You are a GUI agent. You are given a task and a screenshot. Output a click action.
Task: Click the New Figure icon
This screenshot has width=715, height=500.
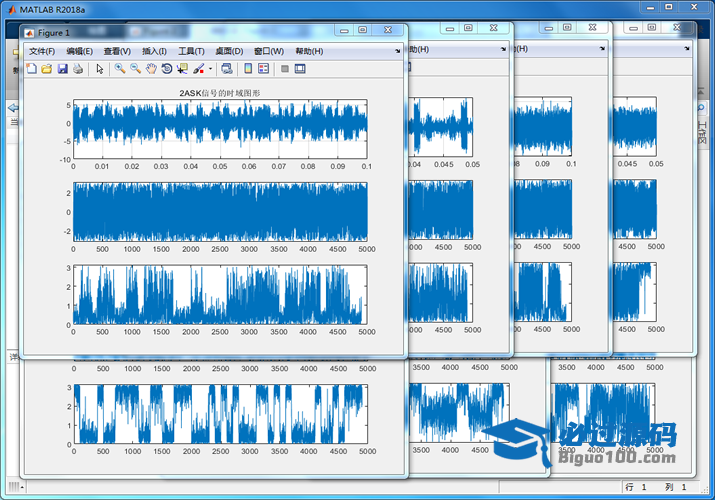[x=31, y=69]
